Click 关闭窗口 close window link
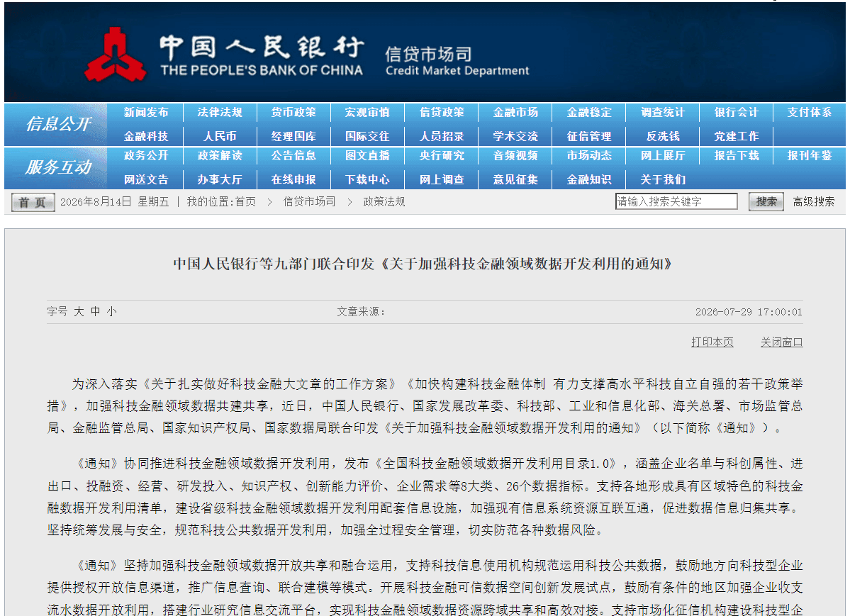The image size is (850, 616). point(782,342)
